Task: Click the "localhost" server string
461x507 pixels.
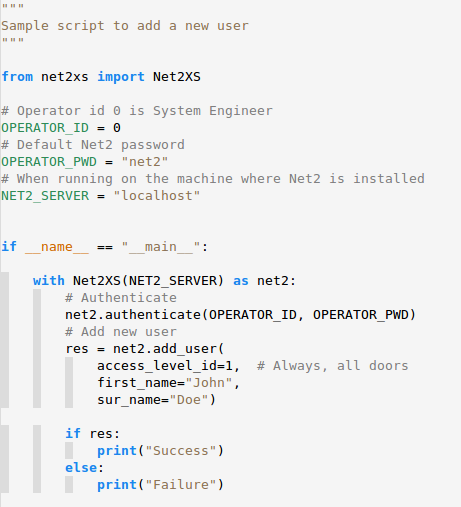Action: (x=157, y=196)
